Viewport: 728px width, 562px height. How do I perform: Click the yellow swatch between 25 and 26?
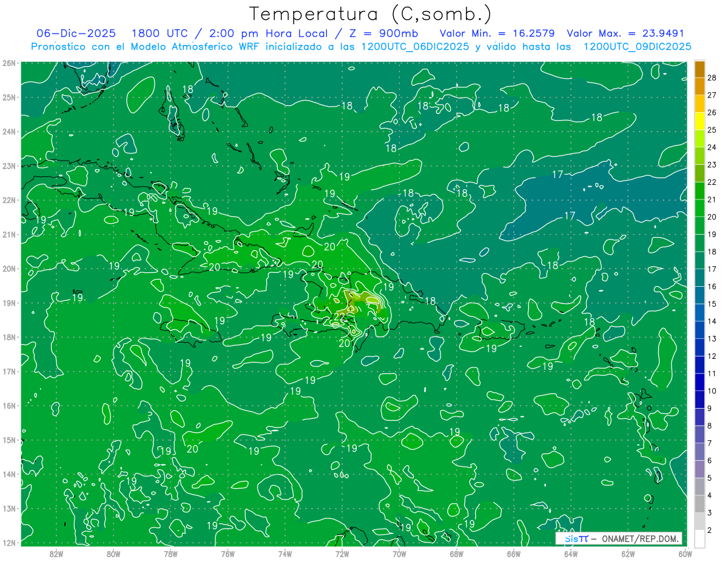pyautogui.click(x=699, y=121)
